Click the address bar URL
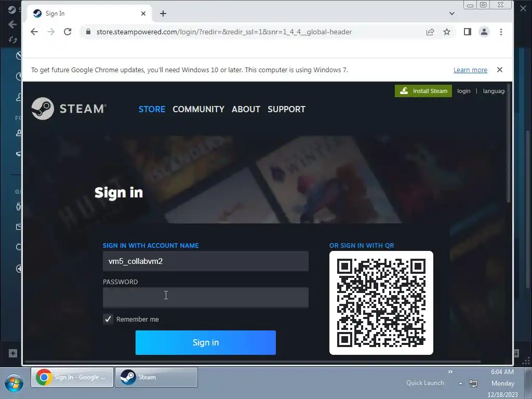The height and width of the screenshot is (399, 532). (x=224, y=32)
